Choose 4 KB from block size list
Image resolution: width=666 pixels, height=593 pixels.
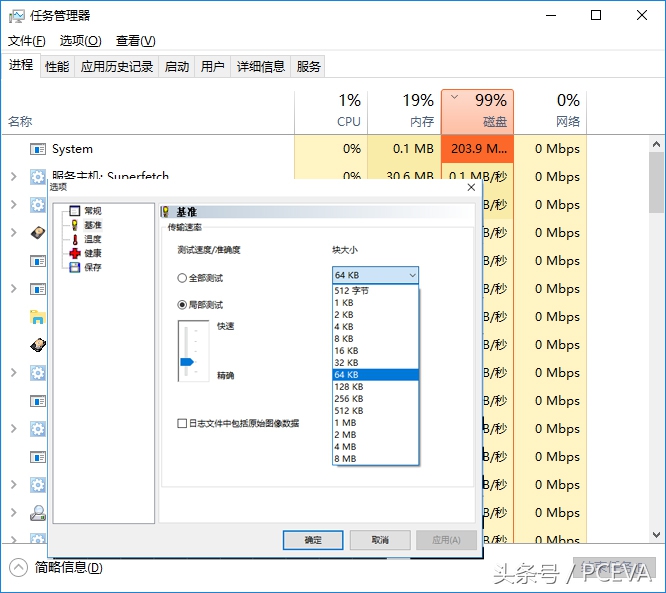(x=375, y=327)
